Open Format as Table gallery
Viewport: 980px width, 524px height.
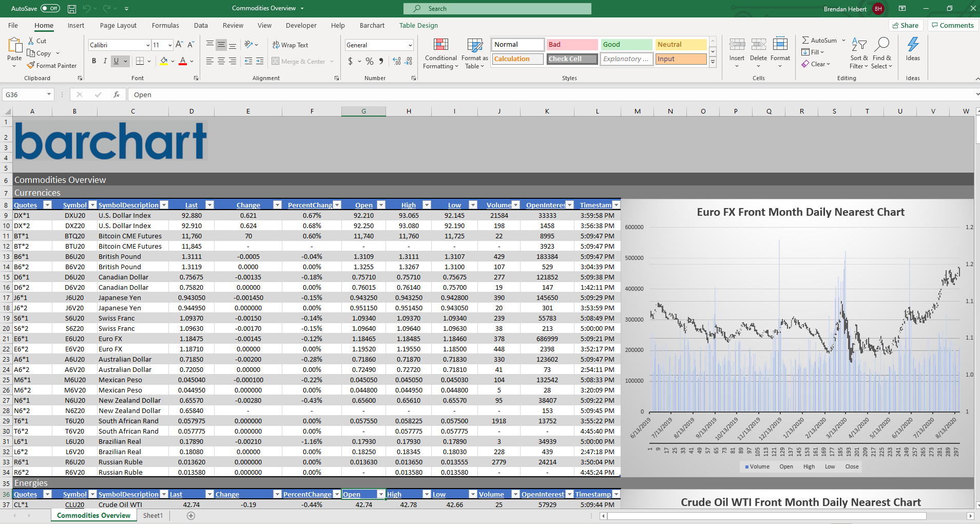pos(475,53)
